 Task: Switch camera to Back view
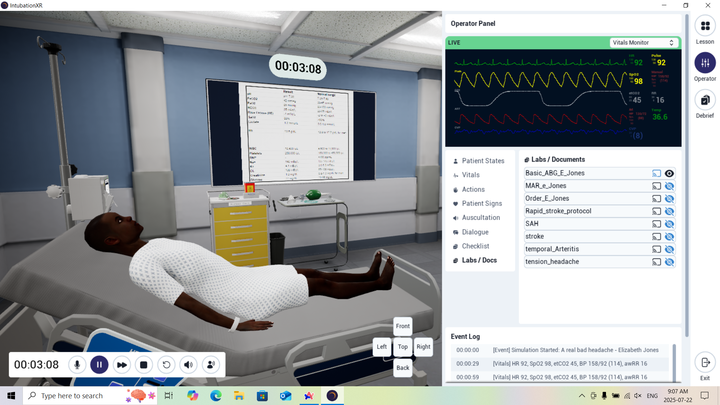[403, 367]
